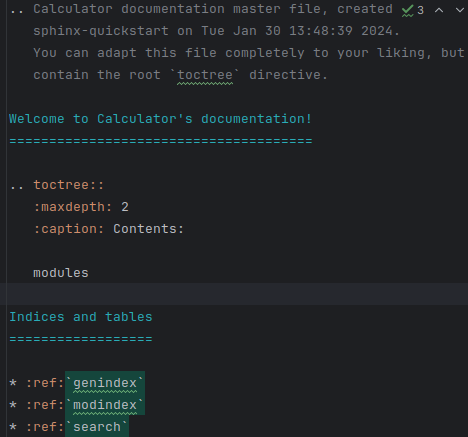Click the empty highlighted current line

pyautogui.click(x=237, y=294)
